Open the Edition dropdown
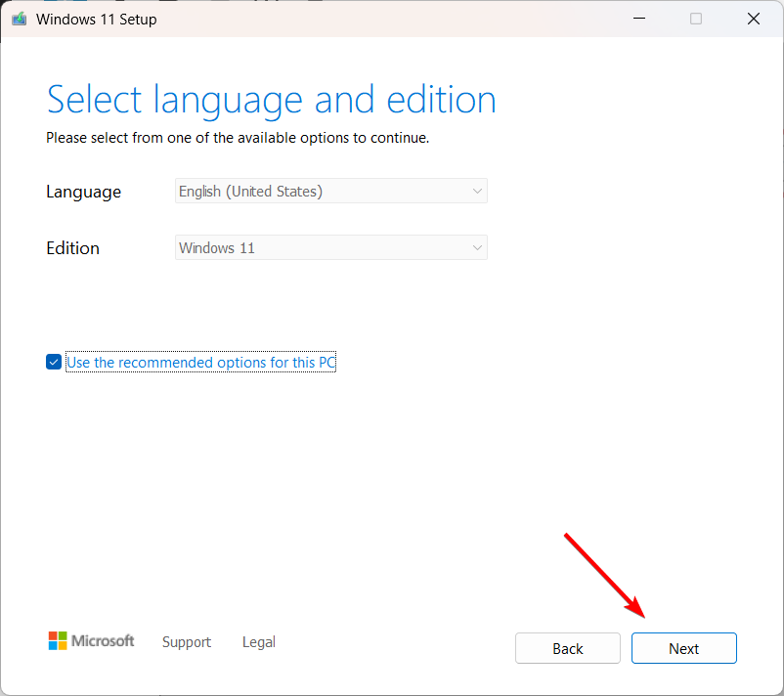Screen dimensions: 784x696 (331, 247)
